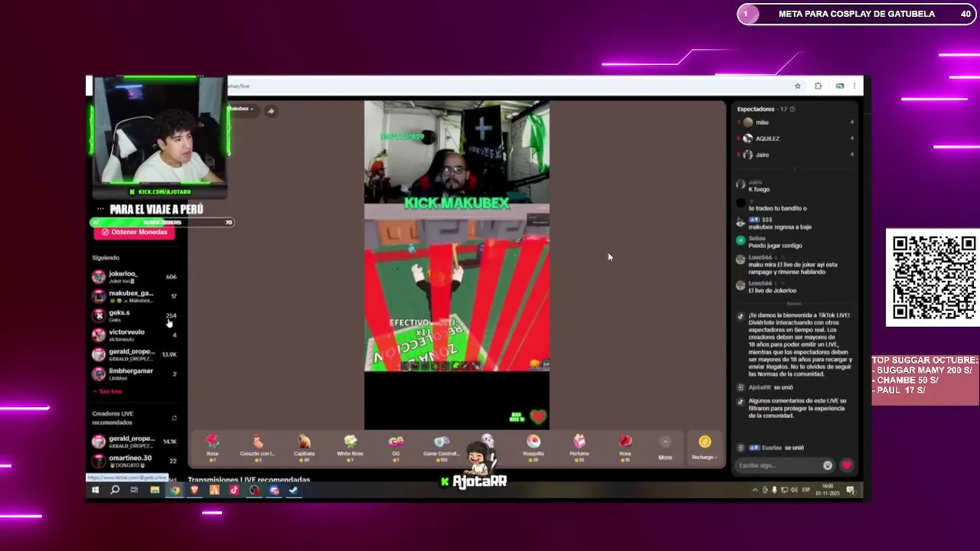The width and height of the screenshot is (980, 551).
Task: Open gerald_orope... channel under Siguiendo
Action: [x=135, y=354]
